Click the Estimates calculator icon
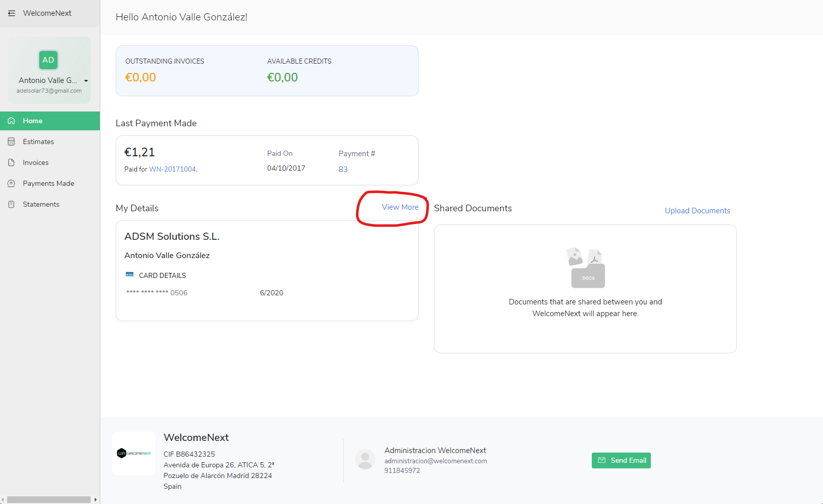The width and height of the screenshot is (823, 504). pos(11,142)
